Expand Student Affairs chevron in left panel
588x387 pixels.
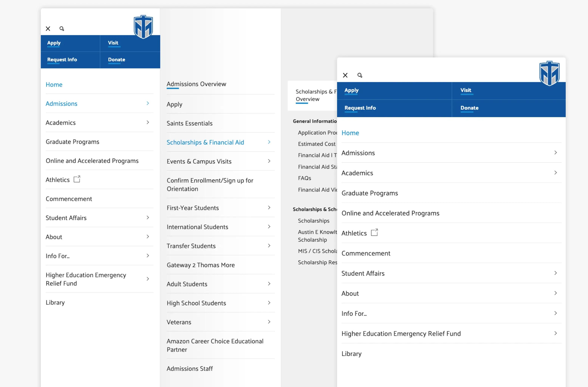coord(148,217)
